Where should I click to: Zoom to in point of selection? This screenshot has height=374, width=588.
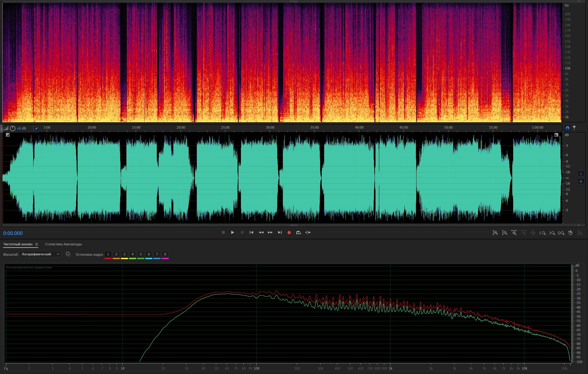(543, 233)
